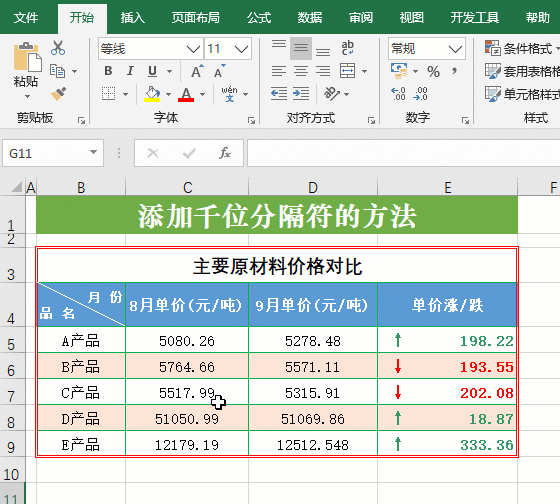Expand the paste options arrow
This screenshot has width=560, height=504.
click(x=28, y=96)
